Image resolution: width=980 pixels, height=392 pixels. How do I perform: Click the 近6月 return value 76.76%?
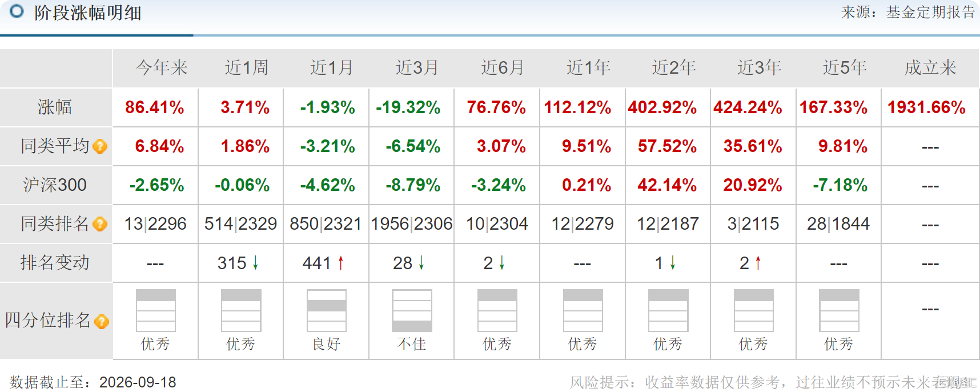(x=496, y=107)
